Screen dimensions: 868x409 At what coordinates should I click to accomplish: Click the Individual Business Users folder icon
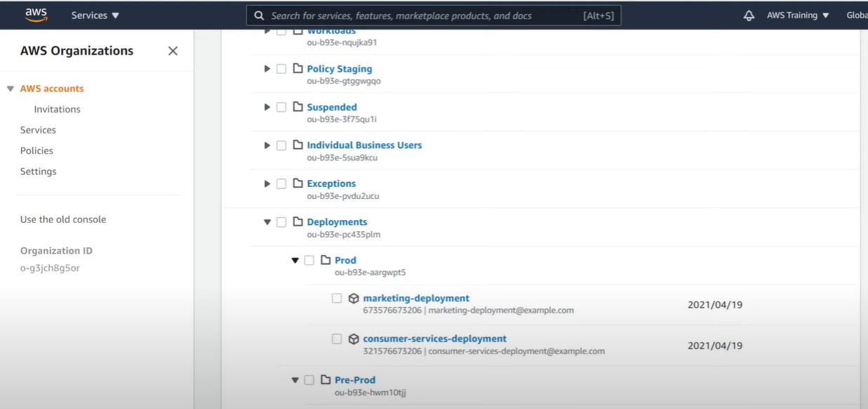[298, 145]
